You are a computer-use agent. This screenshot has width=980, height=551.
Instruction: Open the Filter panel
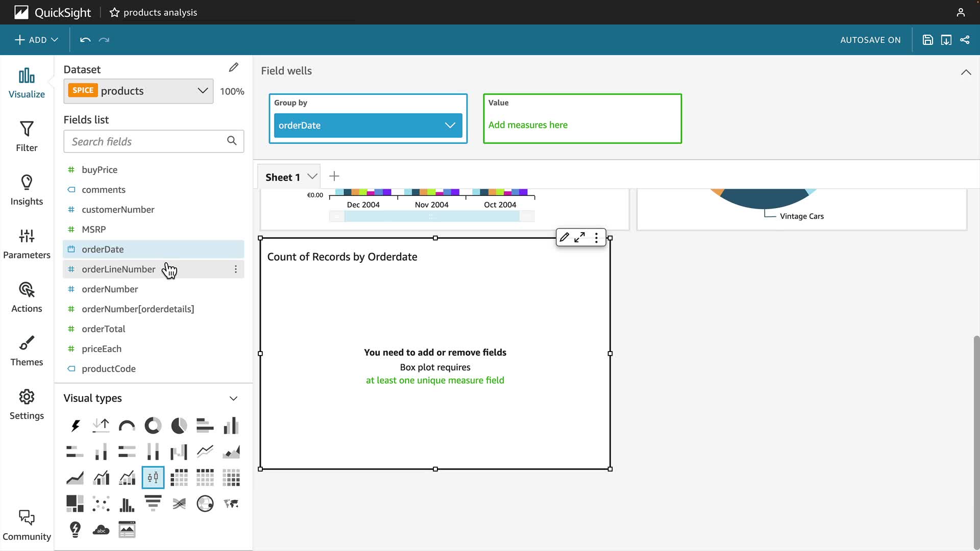(27, 136)
